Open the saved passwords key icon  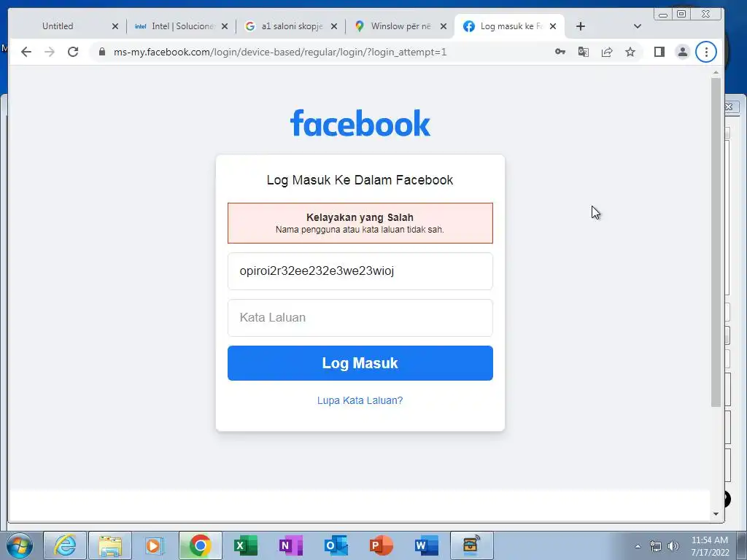tap(560, 52)
